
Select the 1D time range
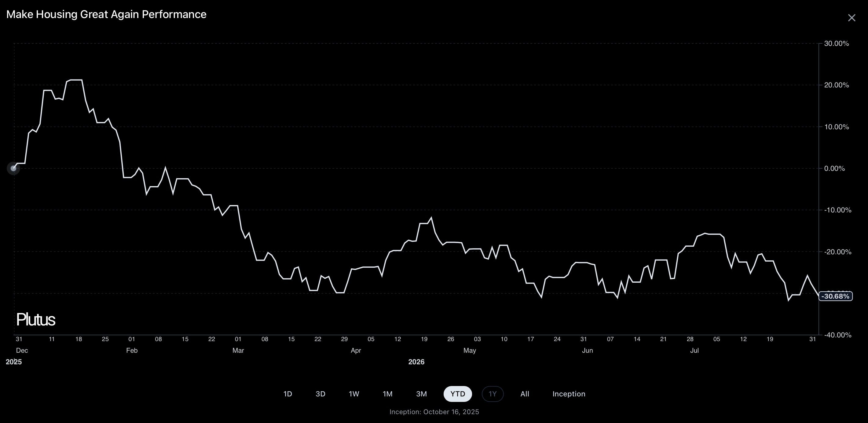(x=288, y=394)
